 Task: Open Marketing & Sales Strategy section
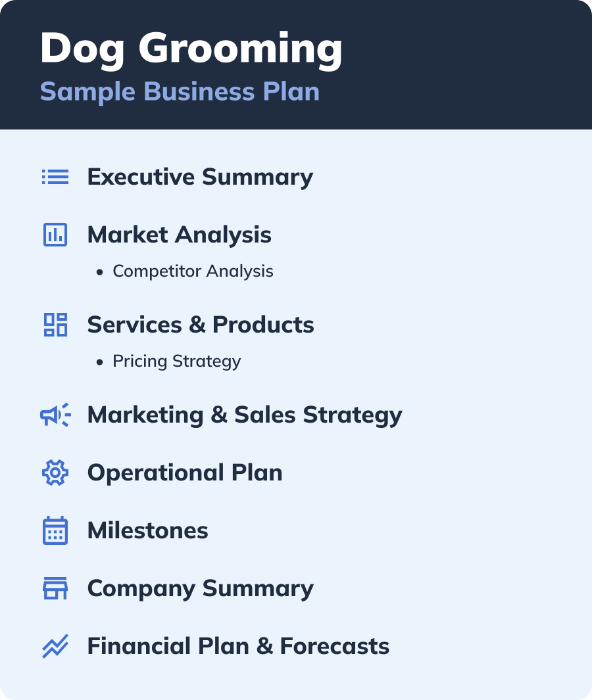pos(245,415)
